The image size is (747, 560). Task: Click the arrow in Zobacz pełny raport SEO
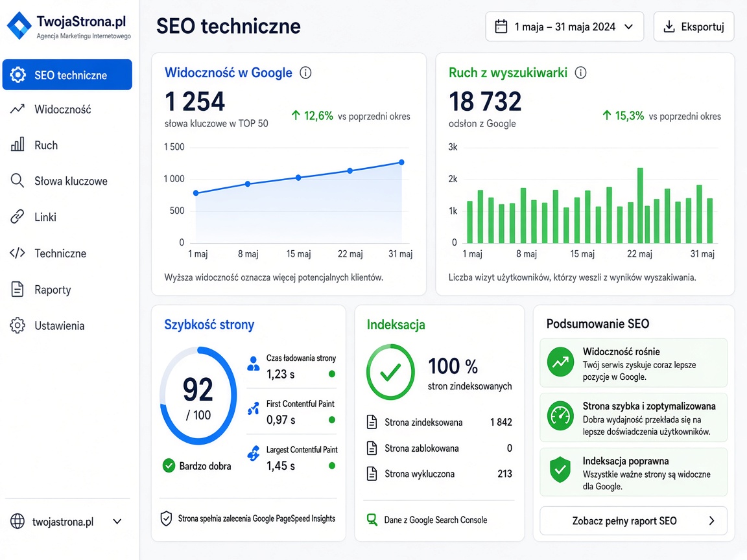[x=712, y=520]
